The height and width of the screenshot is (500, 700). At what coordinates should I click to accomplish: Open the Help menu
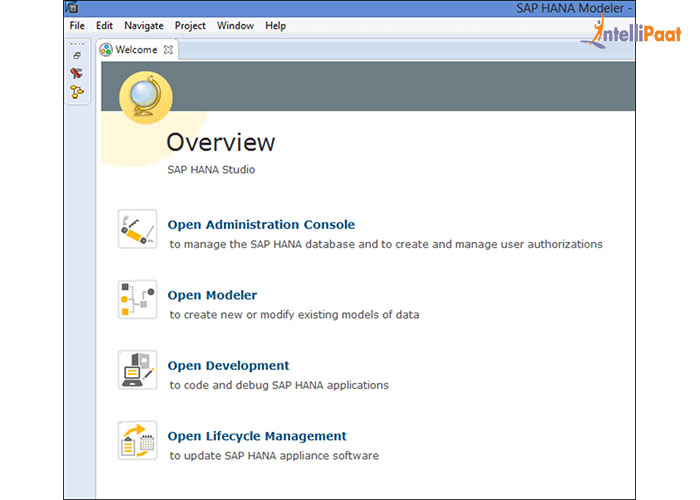click(275, 26)
